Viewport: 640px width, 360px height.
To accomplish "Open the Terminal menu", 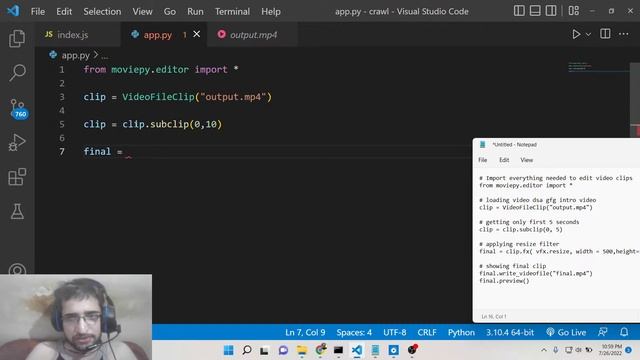I will tap(232, 11).
